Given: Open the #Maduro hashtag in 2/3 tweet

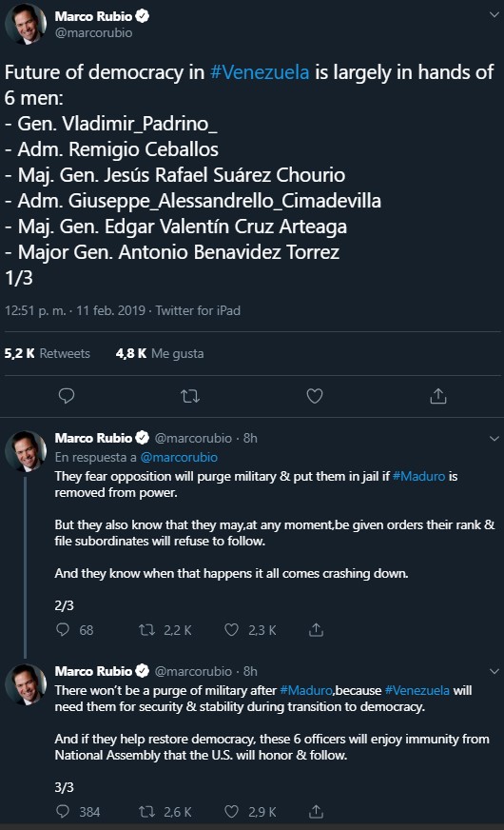Looking at the screenshot, I should [x=418, y=476].
